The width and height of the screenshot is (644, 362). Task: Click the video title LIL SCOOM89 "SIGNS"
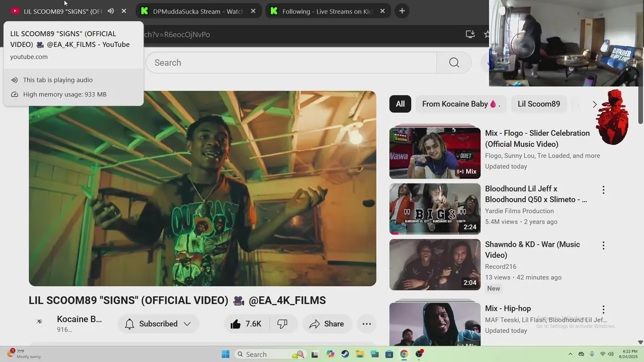click(x=177, y=301)
